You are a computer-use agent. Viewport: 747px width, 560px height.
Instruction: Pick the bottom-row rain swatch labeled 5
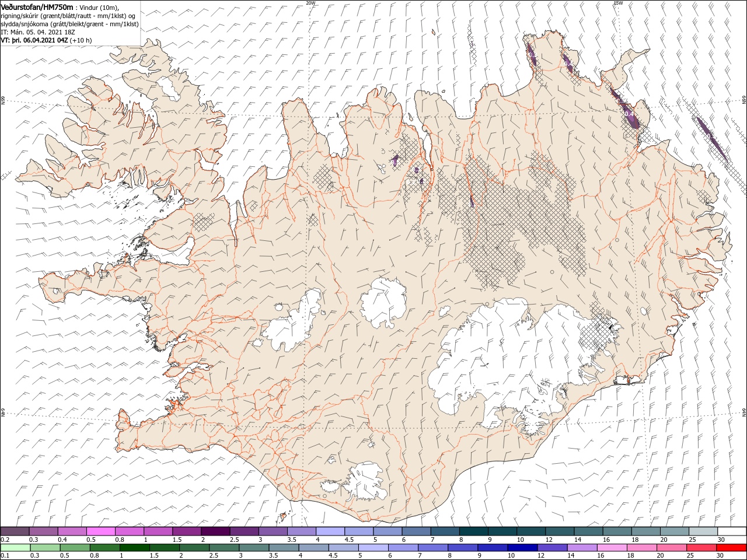coord(372,548)
